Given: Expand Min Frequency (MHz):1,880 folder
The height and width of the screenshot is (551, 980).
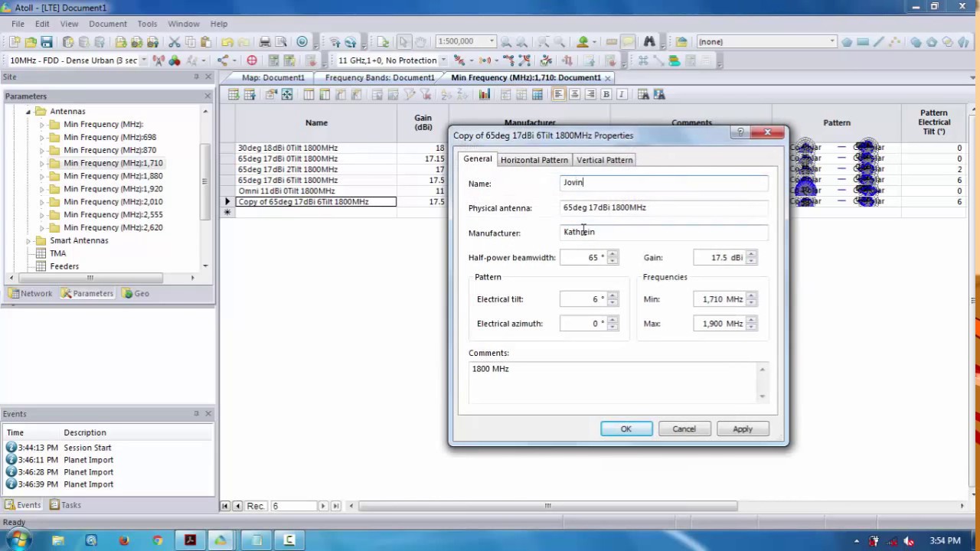Looking at the screenshot, I should point(42,176).
